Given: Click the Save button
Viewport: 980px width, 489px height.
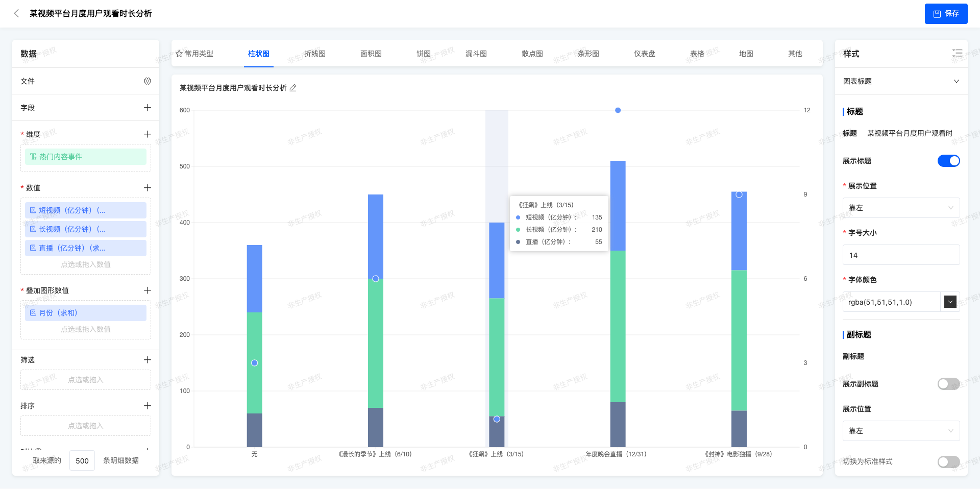Looking at the screenshot, I should click(x=946, y=14).
